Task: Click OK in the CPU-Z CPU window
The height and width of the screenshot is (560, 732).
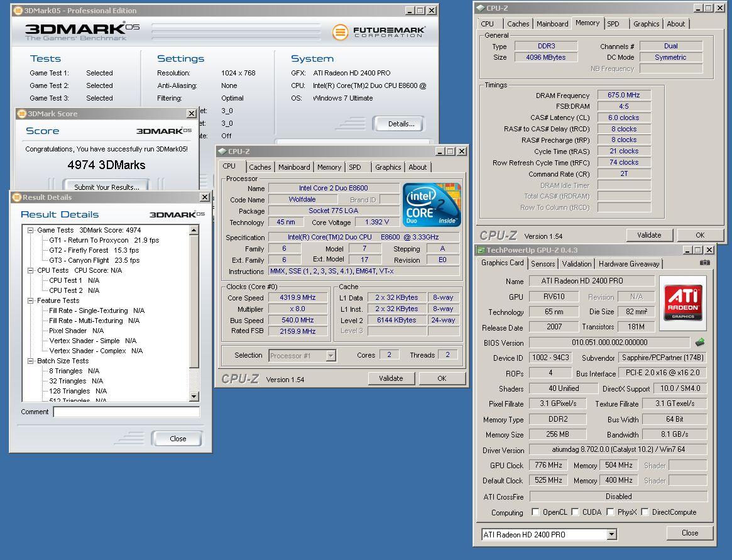Action: tap(442, 378)
